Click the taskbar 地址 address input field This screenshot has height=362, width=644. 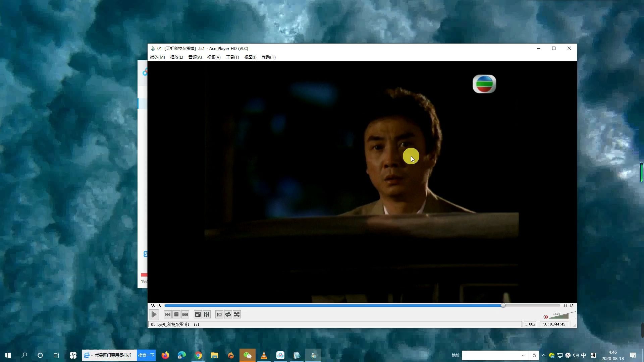[490, 355]
